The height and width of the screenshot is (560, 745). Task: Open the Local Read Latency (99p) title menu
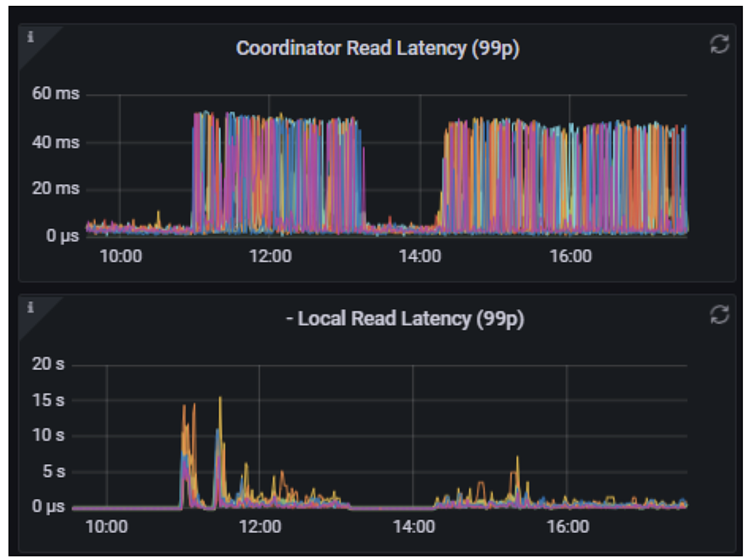[x=405, y=319]
